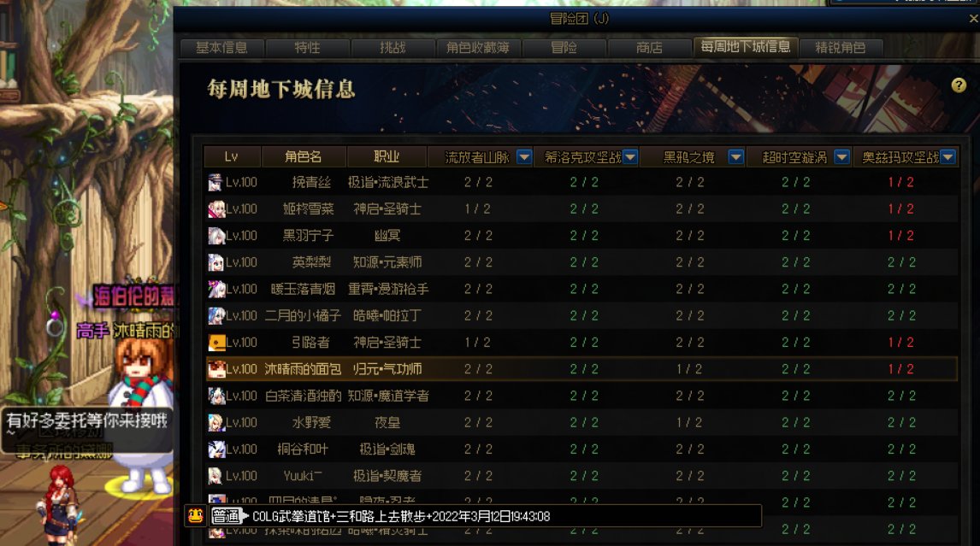Switch to the 挑战 tab

point(393,48)
